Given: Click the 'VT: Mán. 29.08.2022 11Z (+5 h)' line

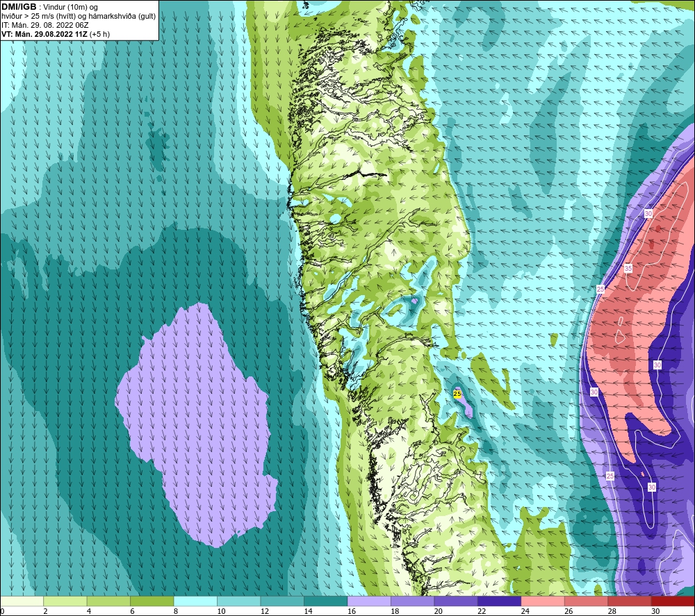Looking at the screenshot, I should point(56,34).
